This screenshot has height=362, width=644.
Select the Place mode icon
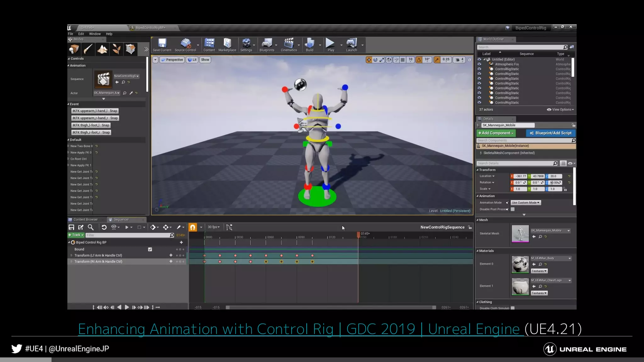click(x=74, y=49)
